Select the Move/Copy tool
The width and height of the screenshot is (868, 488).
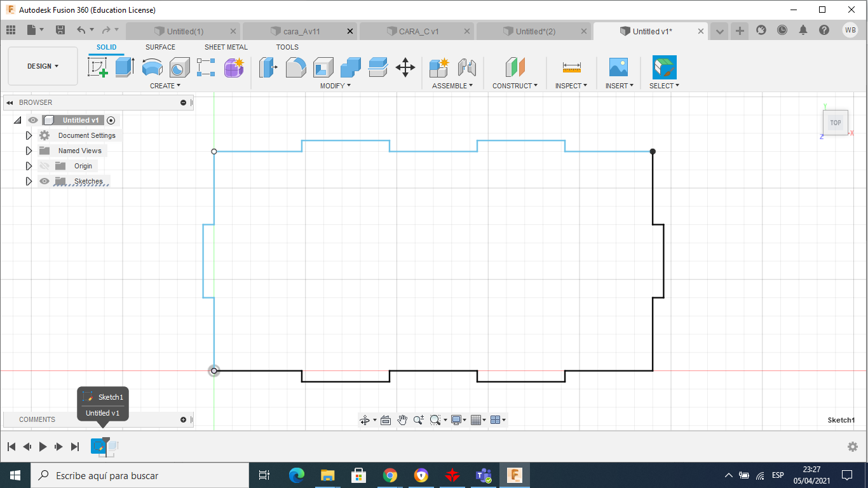click(405, 67)
